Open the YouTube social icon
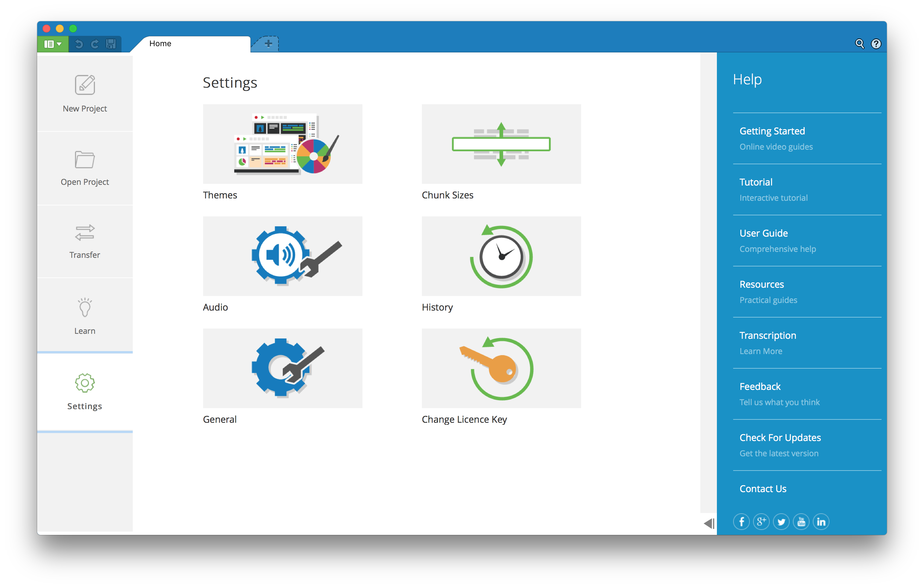Image resolution: width=924 pixels, height=588 pixels. [x=801, y=522]
